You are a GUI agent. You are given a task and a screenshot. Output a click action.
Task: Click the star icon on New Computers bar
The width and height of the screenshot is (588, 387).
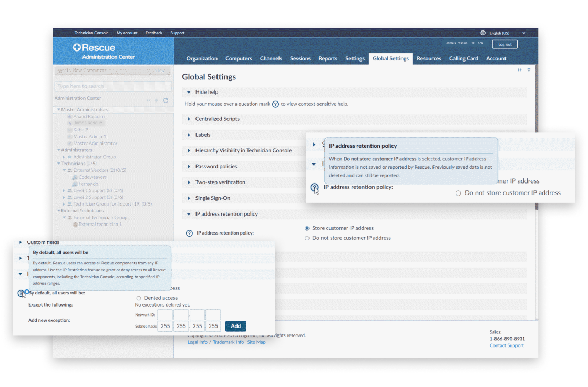click(x=60, y=70)
